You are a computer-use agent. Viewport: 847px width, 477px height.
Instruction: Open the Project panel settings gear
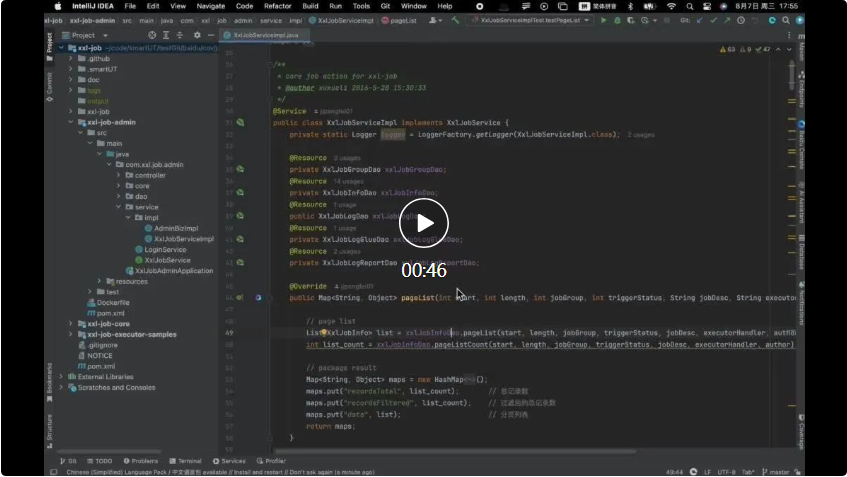pos(197,34)
